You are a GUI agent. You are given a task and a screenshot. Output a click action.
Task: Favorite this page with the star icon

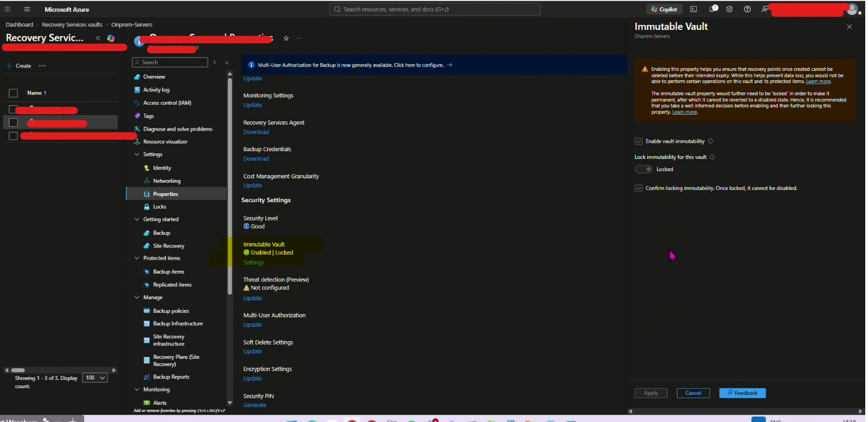click(286, 38)
